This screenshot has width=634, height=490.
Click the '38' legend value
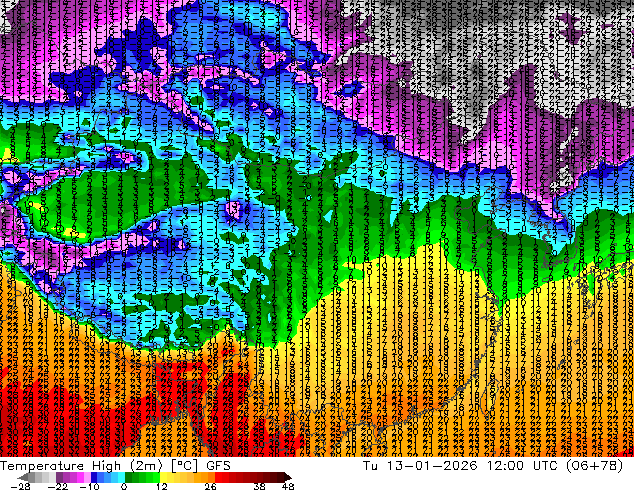click(259, 486)
